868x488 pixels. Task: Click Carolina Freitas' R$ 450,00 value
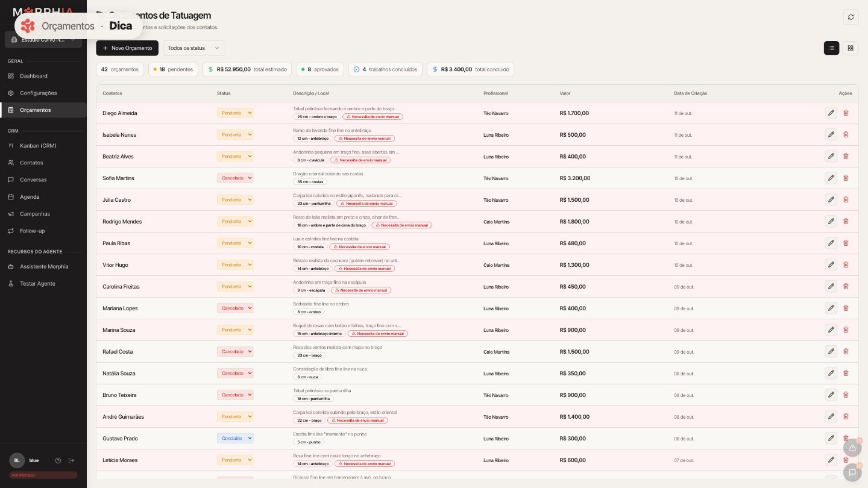coord(573,287)
